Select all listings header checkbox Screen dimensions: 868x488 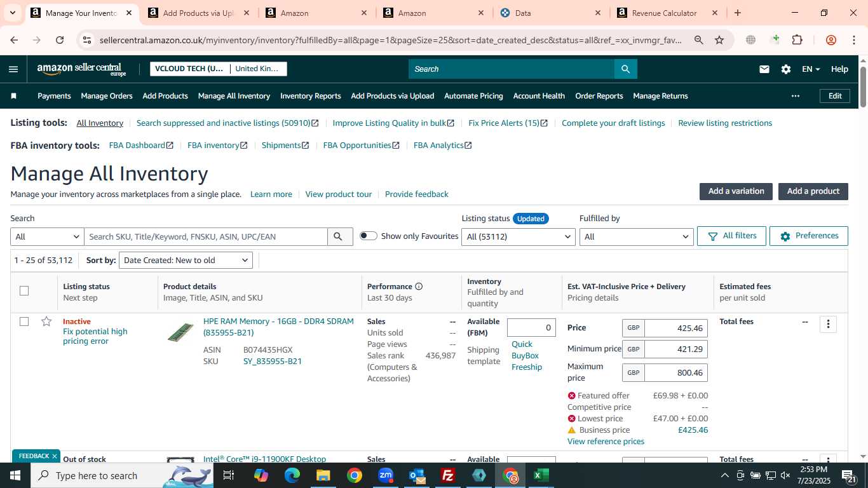(x=24, y=291)
